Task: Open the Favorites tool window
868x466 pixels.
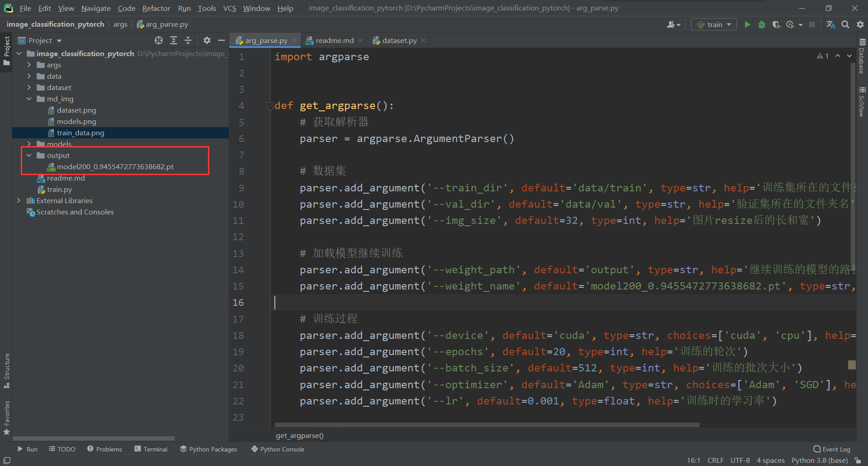Action: click(x=7, y=418)
